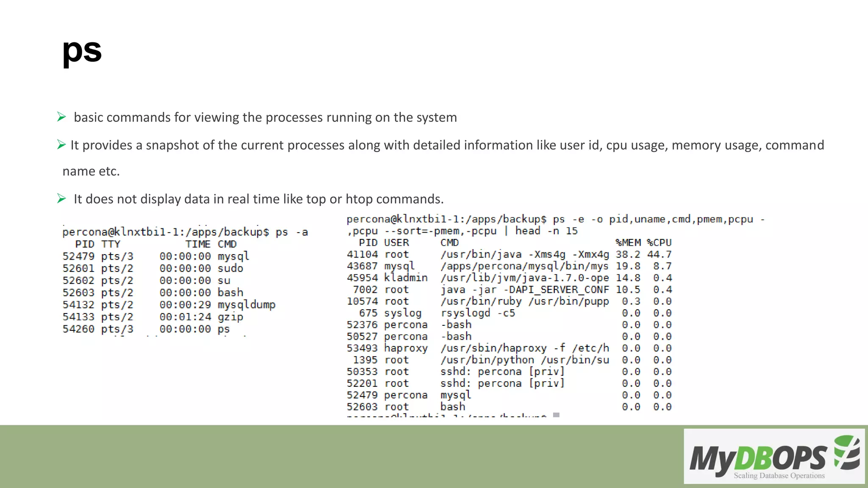Select the /usr/bin/ruby process row
Image resolution: width=868 pixels, height=488 pixels.
click(x=509, y=302)
